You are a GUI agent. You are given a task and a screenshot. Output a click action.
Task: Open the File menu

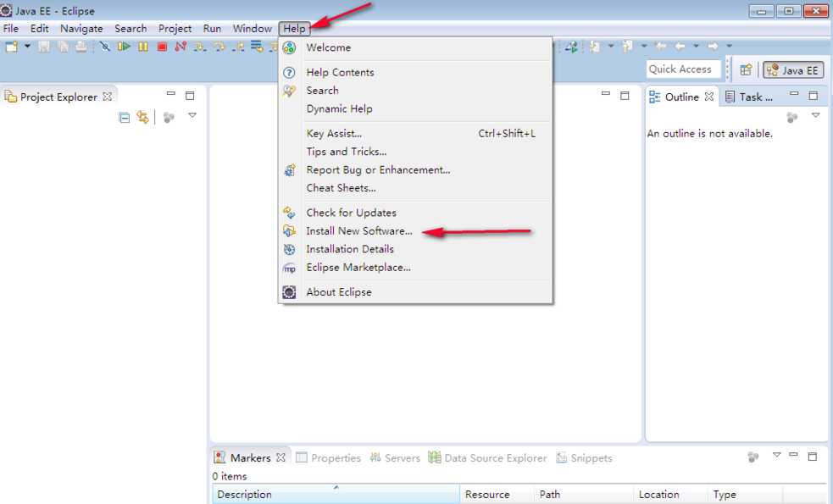[x=11, y=29]
